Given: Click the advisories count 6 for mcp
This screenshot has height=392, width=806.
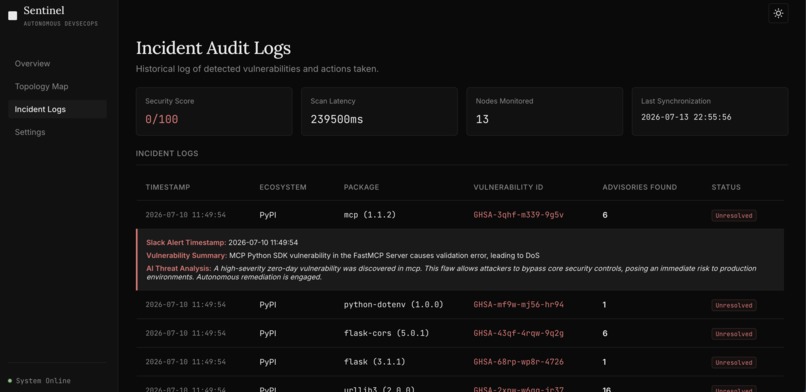Looking at the screenshot, I should coord(604,215).
